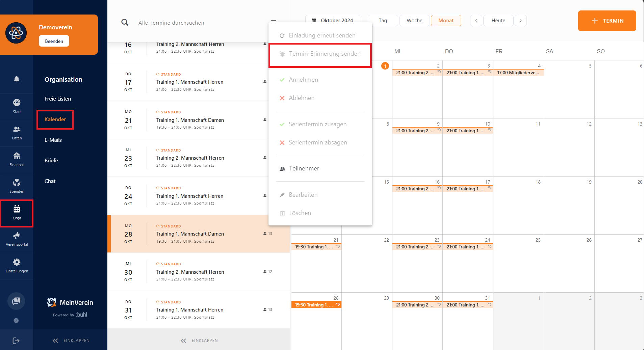The height and width of the screenshot is (350, 644).
Task: Choose Ablehnen in context menu
Action: pos(320,98)
